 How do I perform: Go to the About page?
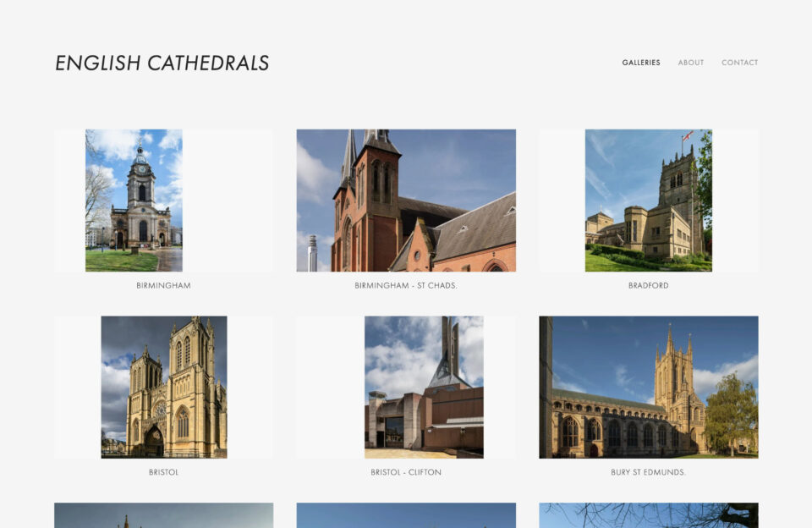691,63
